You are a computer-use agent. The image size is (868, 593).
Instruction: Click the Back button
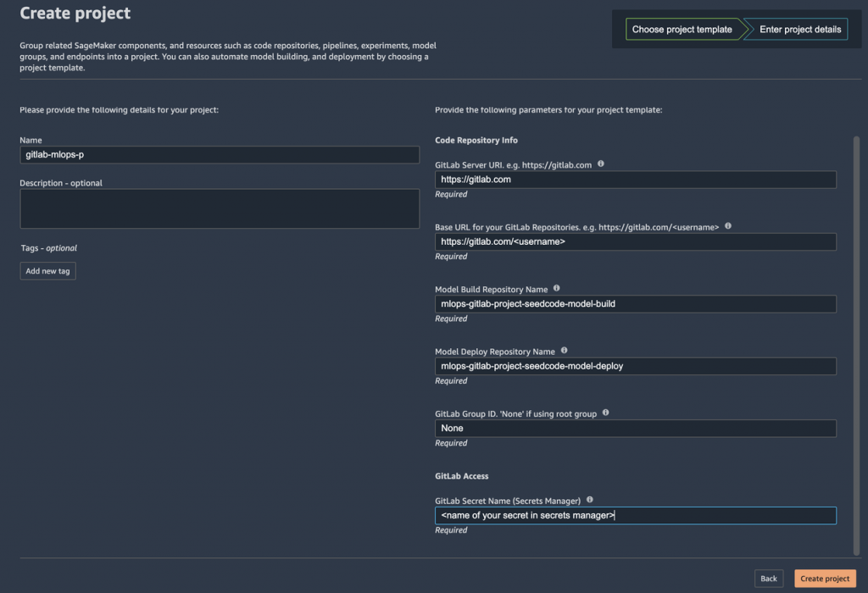[768, 579]
